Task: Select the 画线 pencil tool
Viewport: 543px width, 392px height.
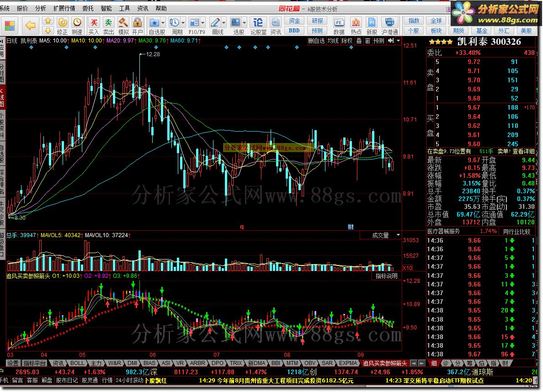Action: tap(215, 23)
